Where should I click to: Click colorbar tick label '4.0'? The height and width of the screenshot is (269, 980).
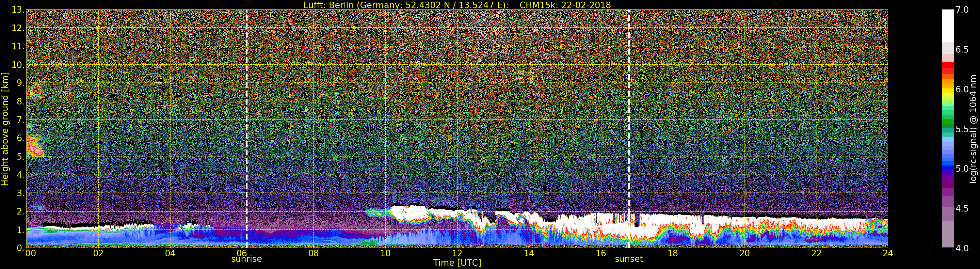click(962, 248)
